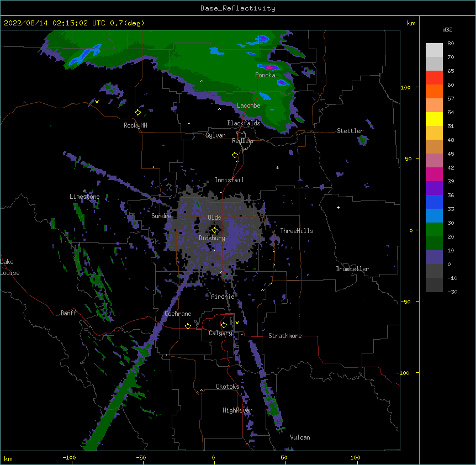Select the Stettler label
The image size is (476, 465).
tap(350, 131)
